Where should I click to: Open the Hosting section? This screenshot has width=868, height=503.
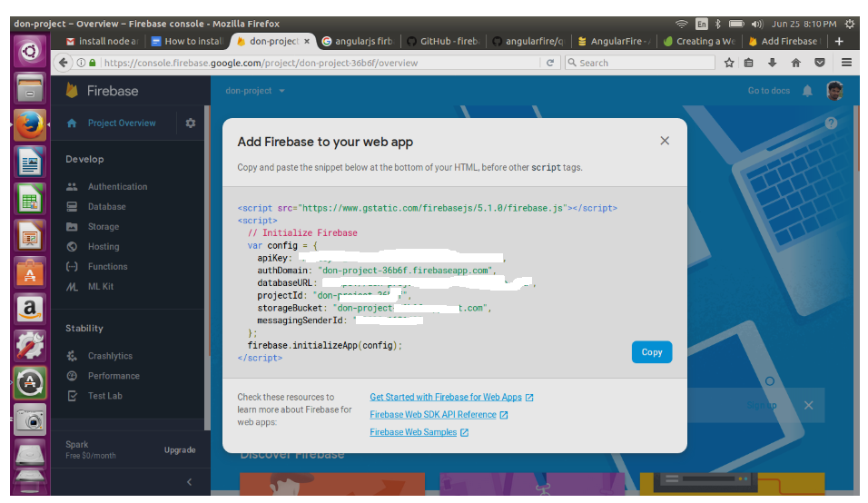[104, 247]
